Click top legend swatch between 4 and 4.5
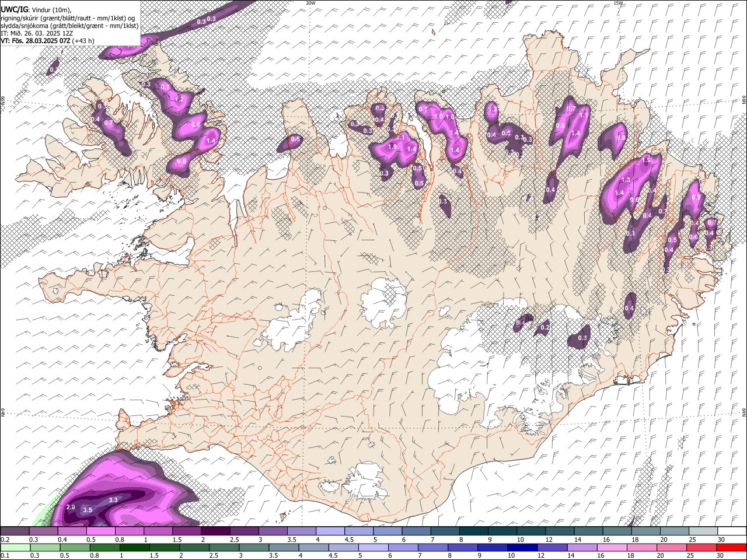This screenshot has height=560, width=747. tap(330, 531)
